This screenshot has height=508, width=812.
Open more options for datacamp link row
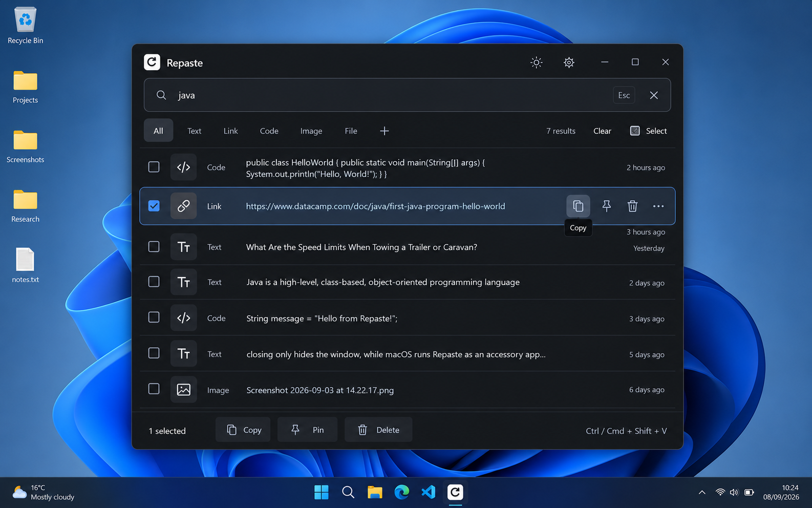coord(658,206)
